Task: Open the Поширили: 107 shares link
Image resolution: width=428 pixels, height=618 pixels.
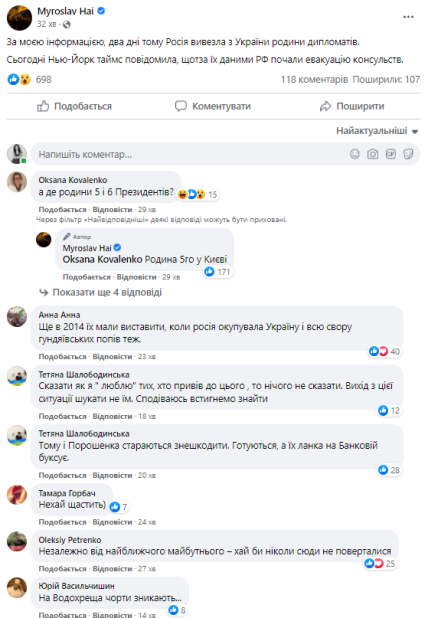Action: [386, 80]
